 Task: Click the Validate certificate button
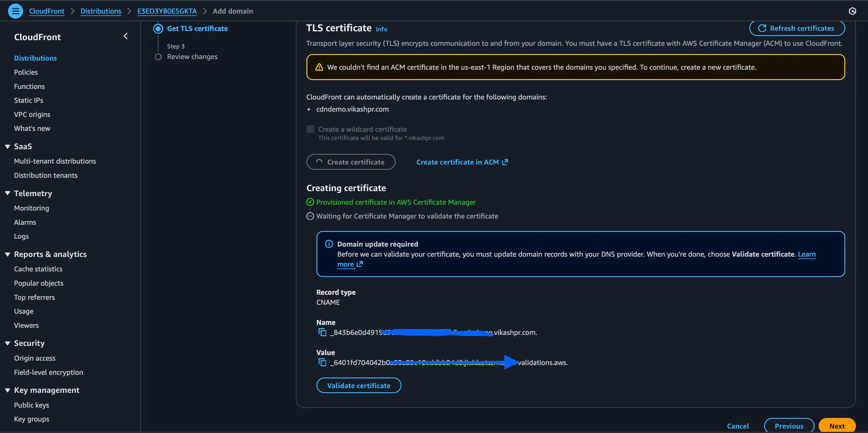(358, 385)
